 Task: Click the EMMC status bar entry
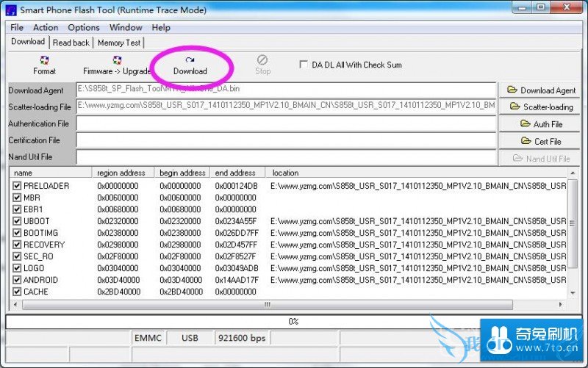click(x=148, y=338)
